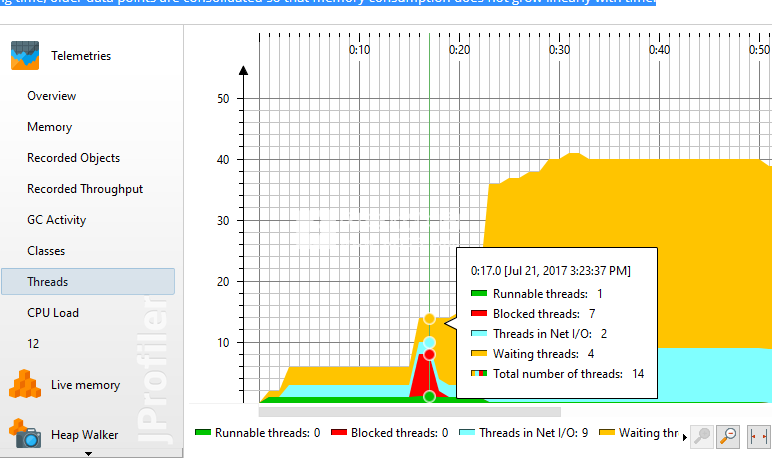The height and width of the screenshot is (458, 772).
Task: Open Recorded Throughput telemetry
Action: [x=85, y=189]
